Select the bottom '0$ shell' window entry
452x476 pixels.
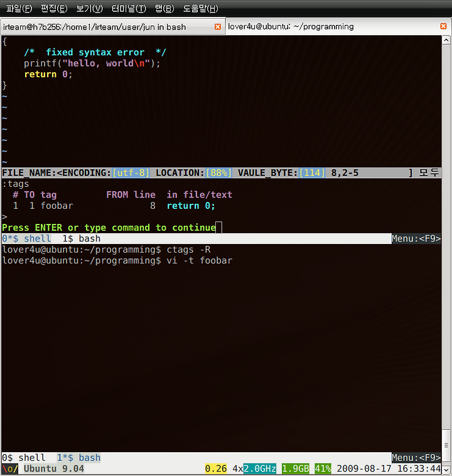coord(23,457)
